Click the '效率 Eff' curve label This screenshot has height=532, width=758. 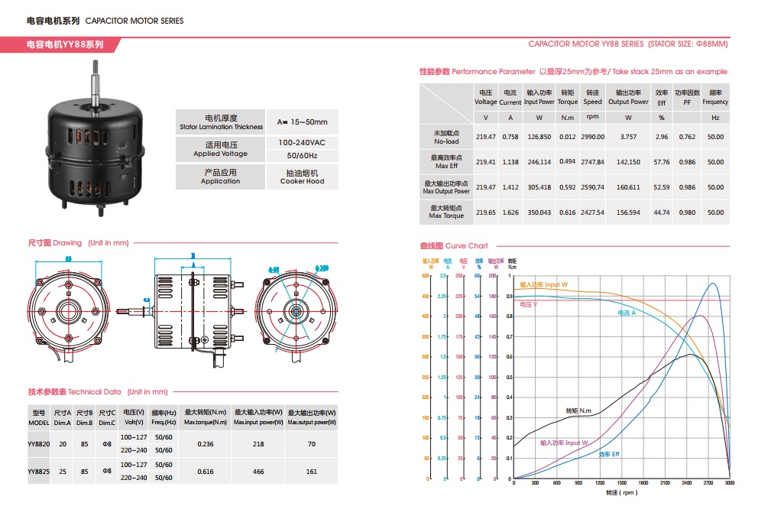609,454
